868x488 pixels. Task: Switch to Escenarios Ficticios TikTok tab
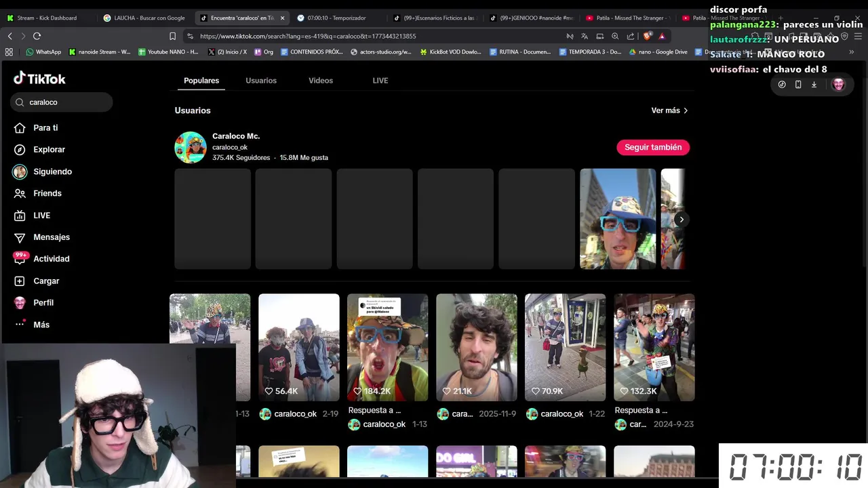[435, 18]
